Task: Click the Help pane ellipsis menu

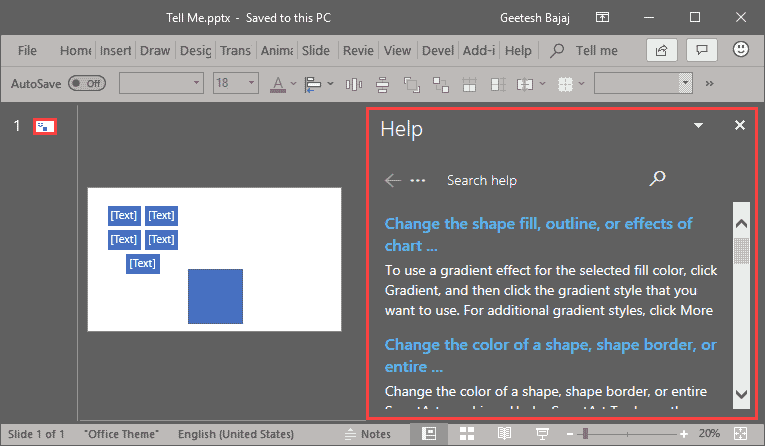Action: pyautogui.click(x=418, y=181)
